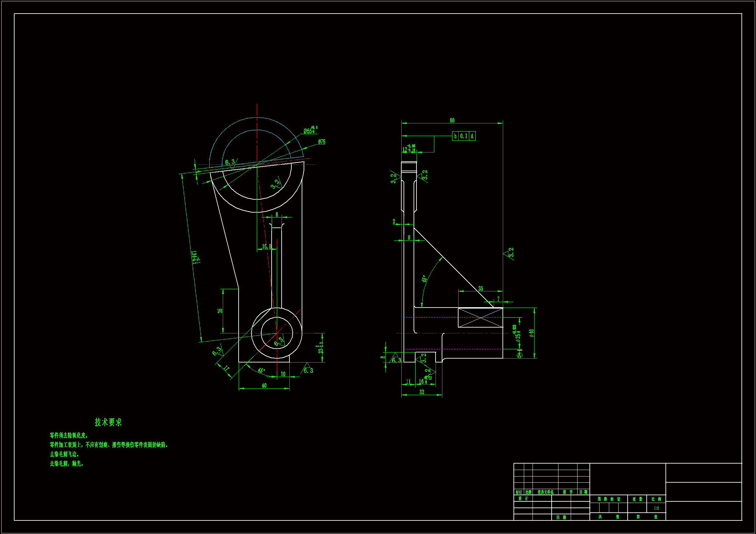The width and height of the screenshot is (756, 534).
Task: Click the Ø75 diameter dimension label
Action: coord(322,142)
